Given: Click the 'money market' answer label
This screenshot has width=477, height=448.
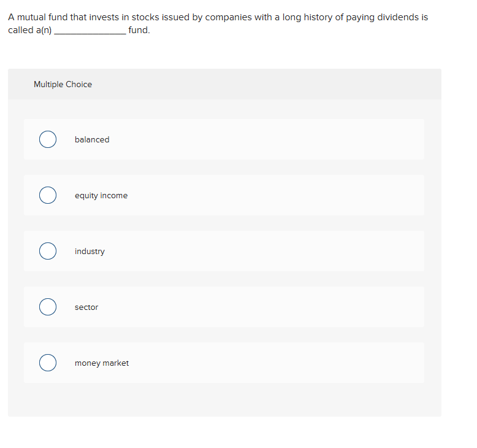Looking at the screenshot, I should click(102, 363).
